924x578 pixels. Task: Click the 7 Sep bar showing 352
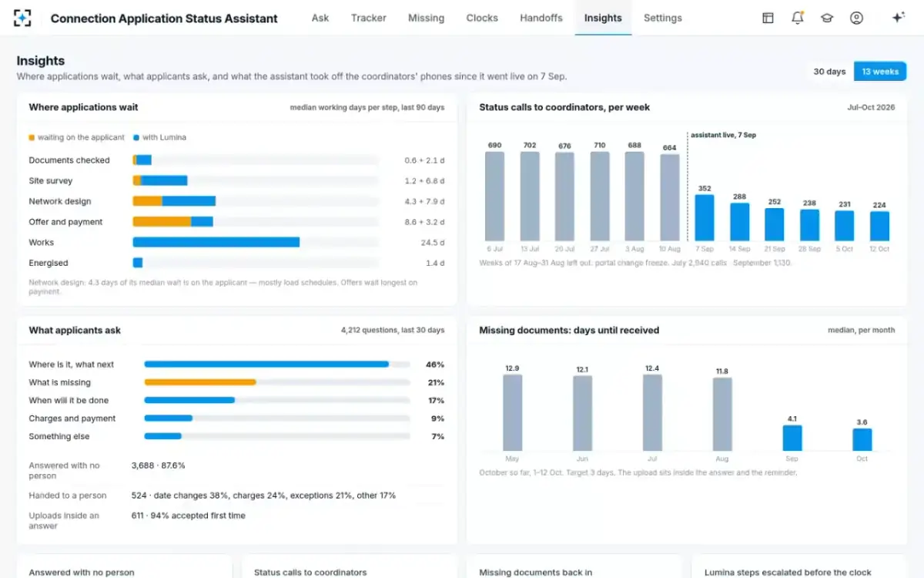(705, 217)
